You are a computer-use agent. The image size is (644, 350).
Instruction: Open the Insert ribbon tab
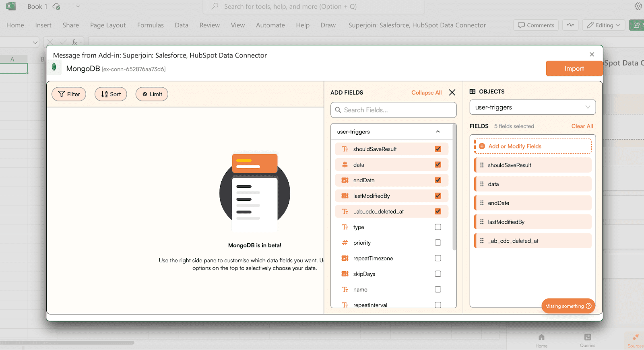(x=43, y=25)
